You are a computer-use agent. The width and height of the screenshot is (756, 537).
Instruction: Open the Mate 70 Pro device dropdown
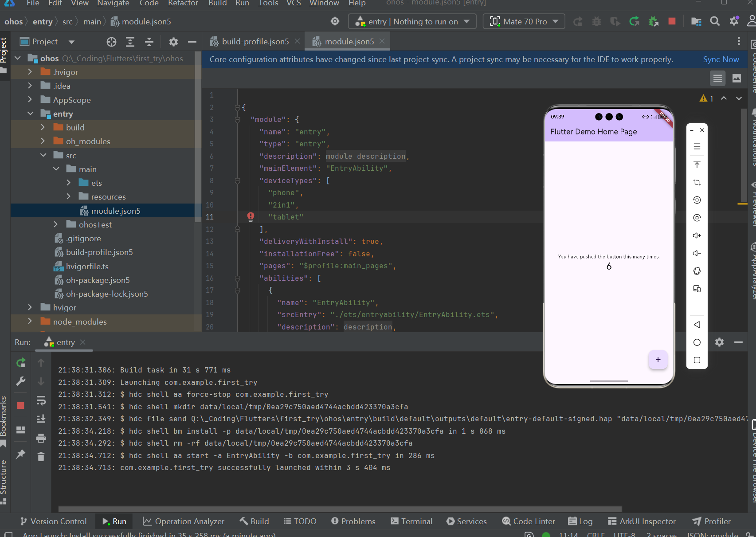pyautogui.click(x=524, y=21)
